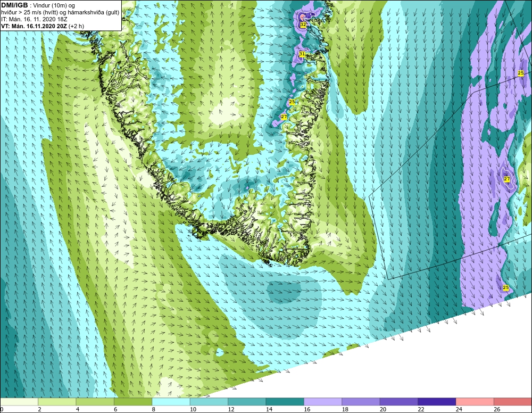The width and height of the screenshot is (532, 413).
Task: Click the scale number 12
Action: point(231,409)
